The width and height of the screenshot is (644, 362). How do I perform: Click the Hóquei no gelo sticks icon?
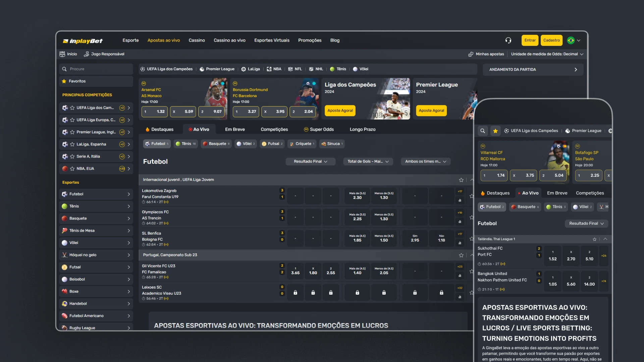[65, 255]
